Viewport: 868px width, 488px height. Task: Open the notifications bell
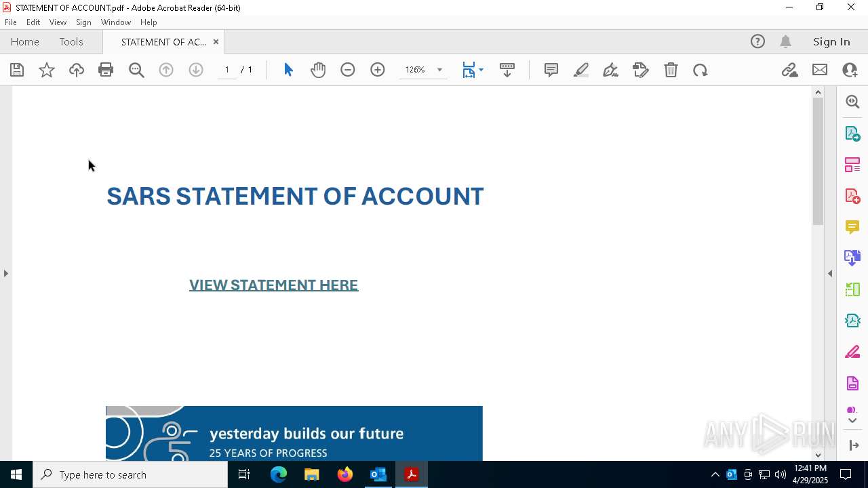[x=786, y=41]
